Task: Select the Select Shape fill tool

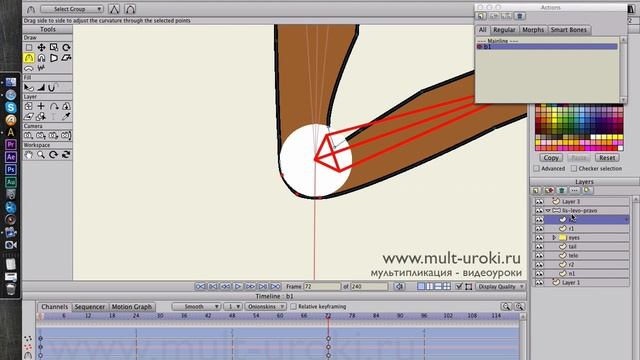Action: coord(29,87)
